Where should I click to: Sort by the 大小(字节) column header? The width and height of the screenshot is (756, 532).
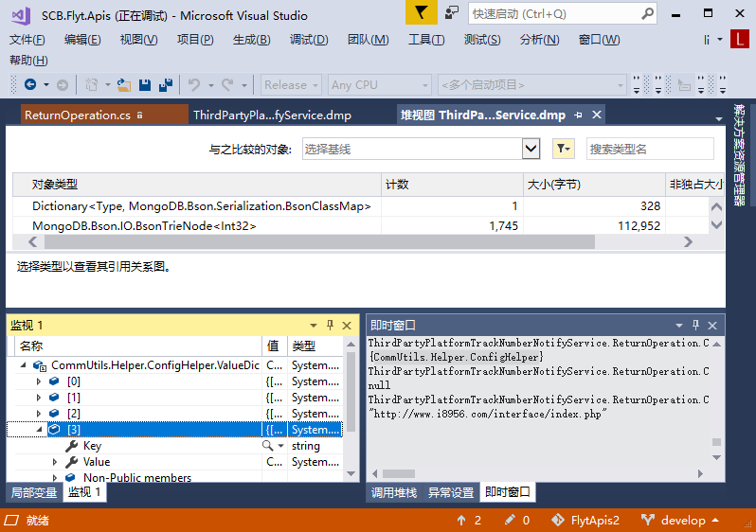click(595, 184)
